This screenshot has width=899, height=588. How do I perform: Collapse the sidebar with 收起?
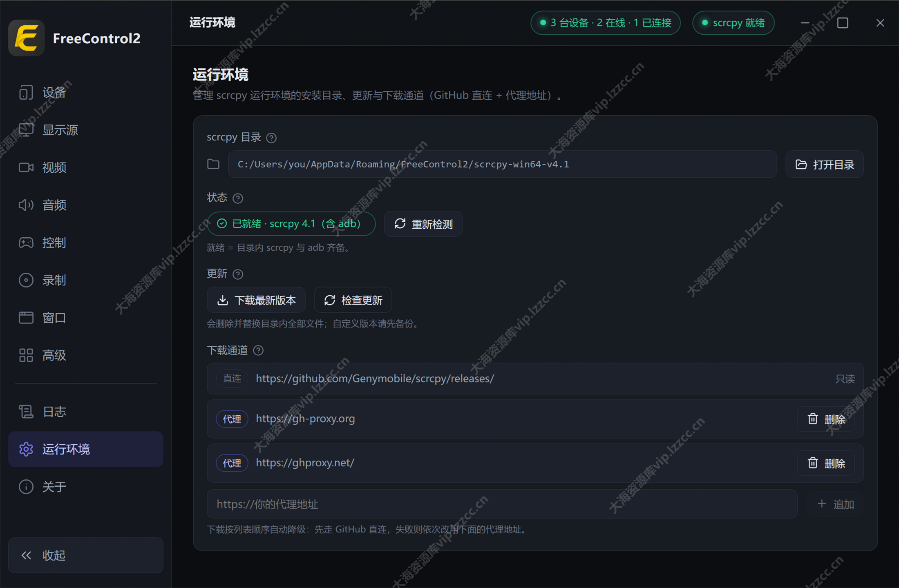[85, 555]
